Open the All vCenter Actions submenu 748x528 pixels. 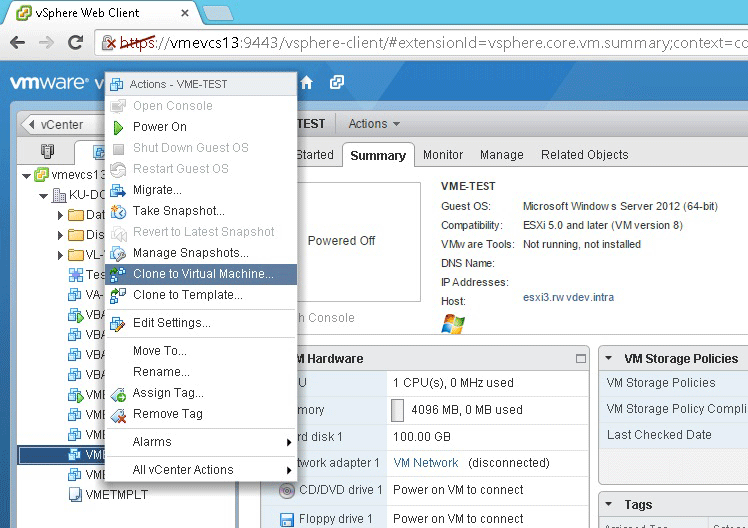pos(201,470)
